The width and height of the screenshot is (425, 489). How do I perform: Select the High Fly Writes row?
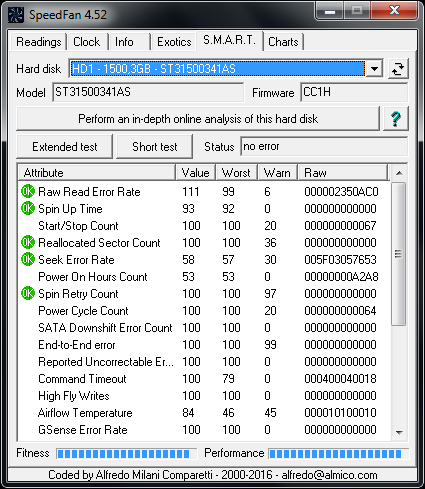[204, 396]
